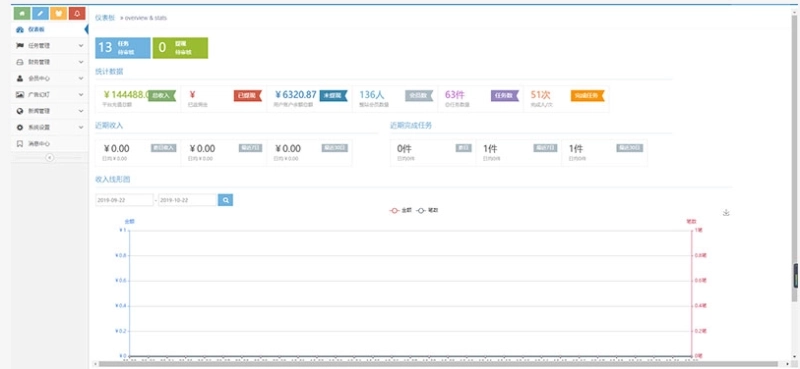
Task: Click the bookmark icon in the sidebar
Action: [20, 143]
